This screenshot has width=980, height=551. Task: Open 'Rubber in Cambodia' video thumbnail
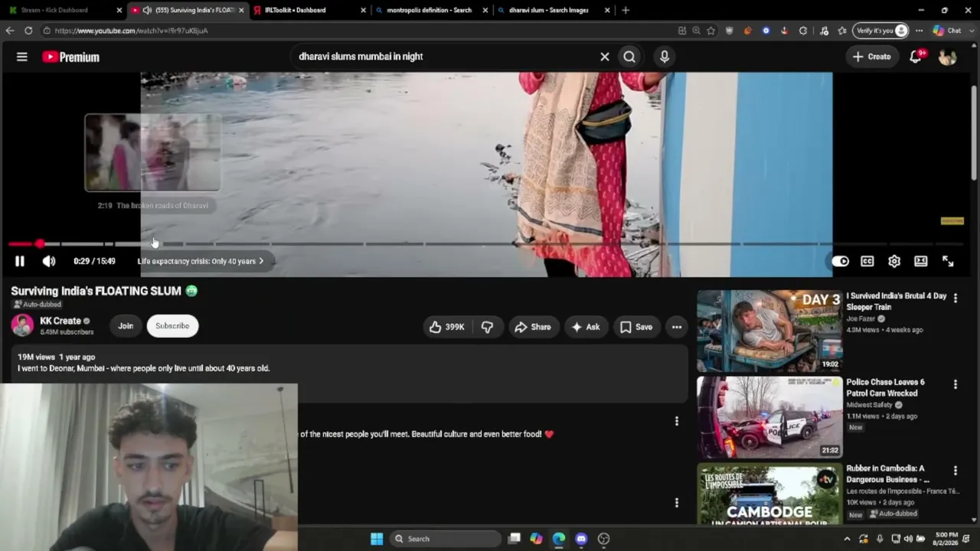tap(769, 494)
